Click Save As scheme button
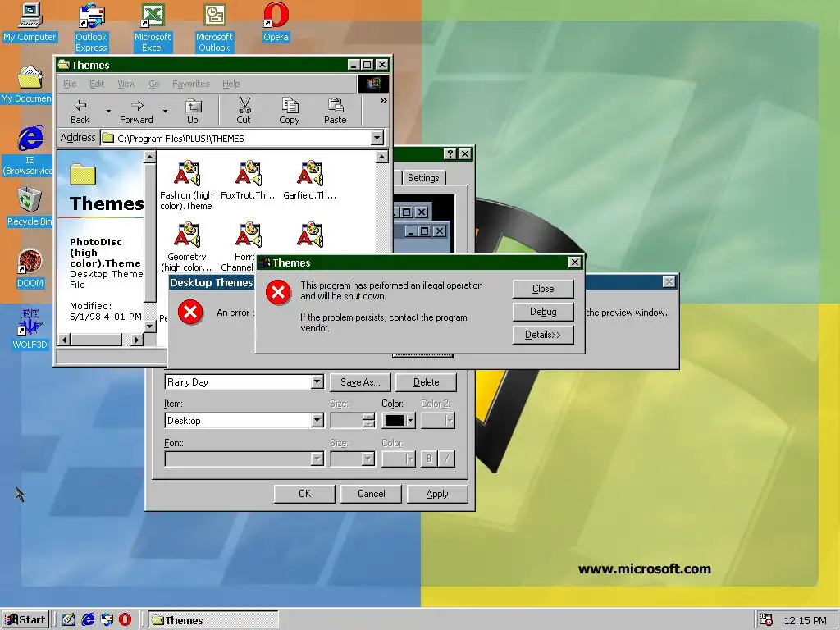The width and height of the screenshot is (840, 630). click(360, 382)
